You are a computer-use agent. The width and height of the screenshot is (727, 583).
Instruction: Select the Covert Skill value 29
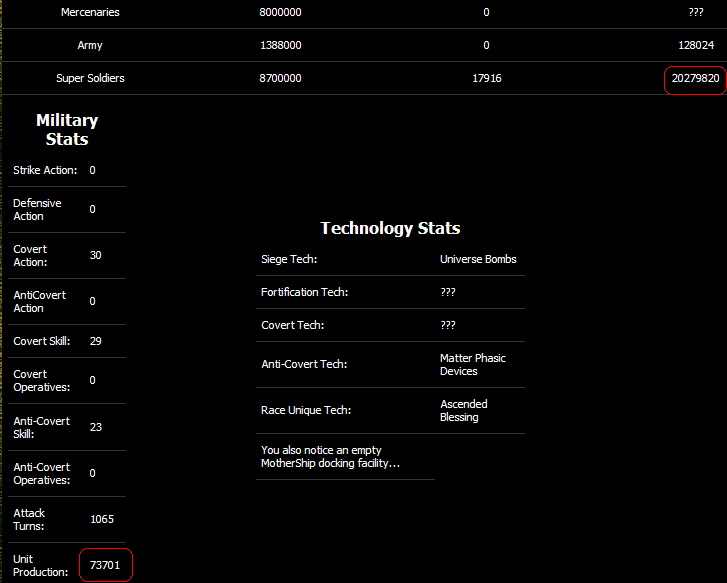click(x=96, y=341)
